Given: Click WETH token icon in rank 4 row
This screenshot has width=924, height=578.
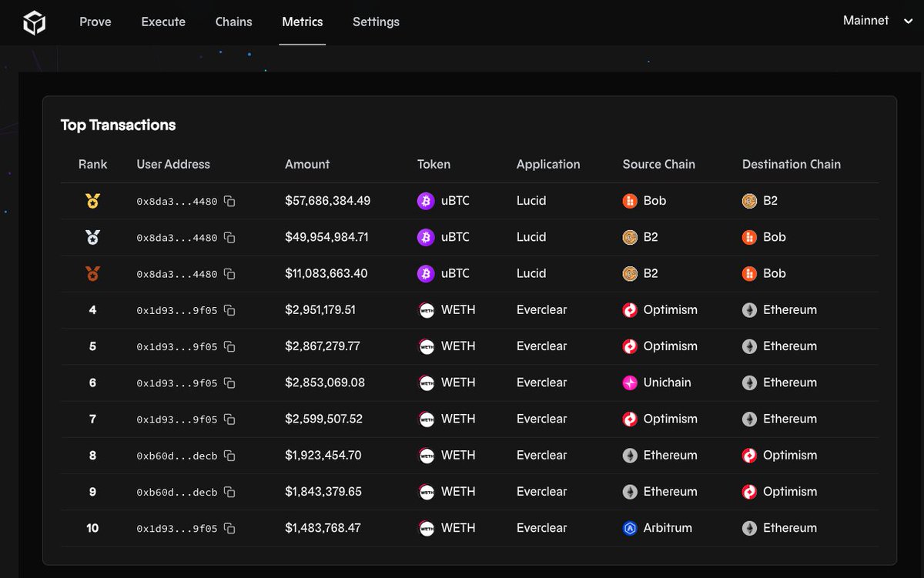Looking at the screenshot, I should [x=426, y=310].
